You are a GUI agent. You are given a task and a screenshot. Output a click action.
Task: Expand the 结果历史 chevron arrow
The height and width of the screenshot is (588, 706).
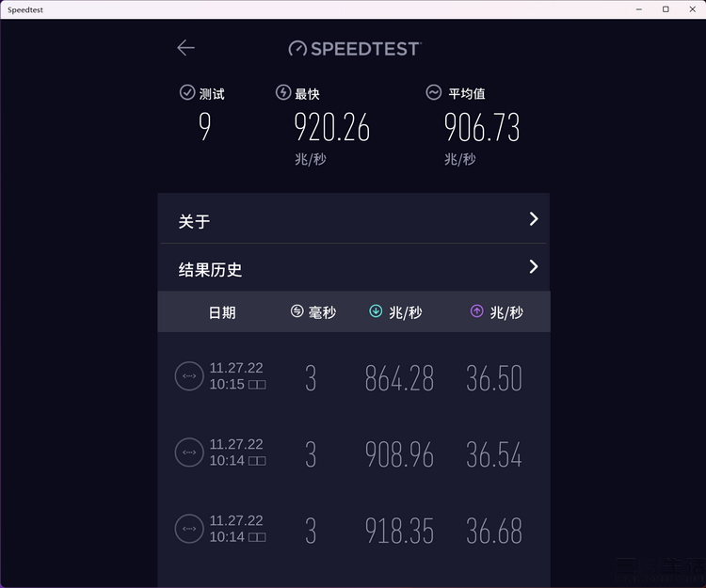(534, 266)
